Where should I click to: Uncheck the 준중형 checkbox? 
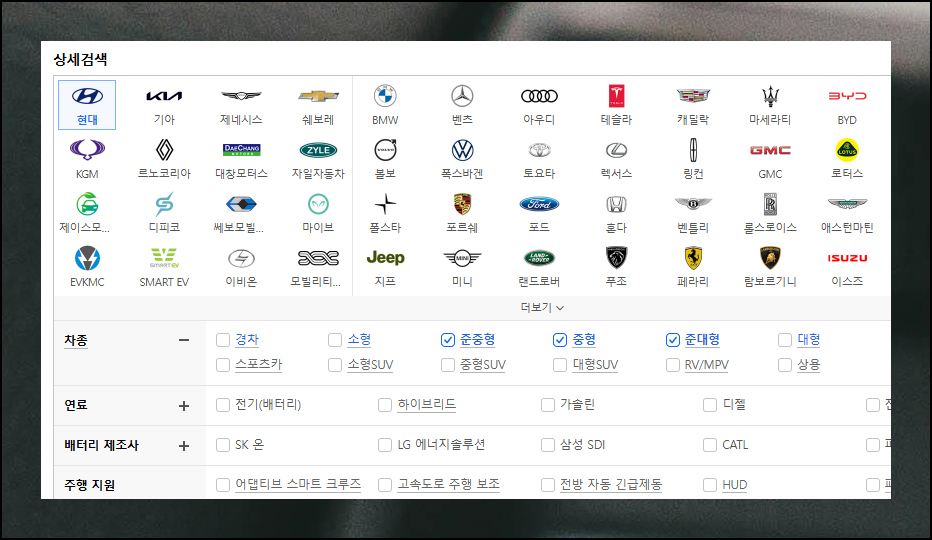point(448,340)
